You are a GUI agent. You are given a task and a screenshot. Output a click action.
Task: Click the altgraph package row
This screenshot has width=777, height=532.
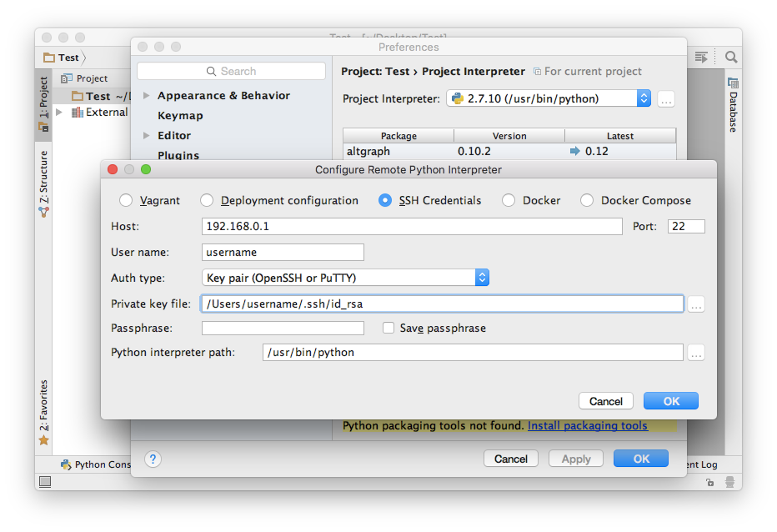point(509,151)
